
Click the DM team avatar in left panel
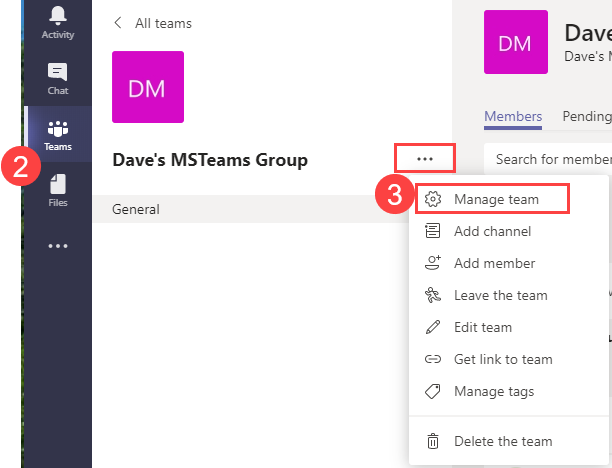click(148, 87)
